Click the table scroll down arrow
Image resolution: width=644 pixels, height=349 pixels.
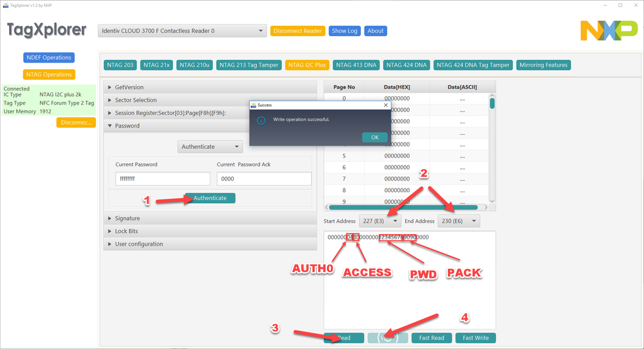(x=492, y=201)
